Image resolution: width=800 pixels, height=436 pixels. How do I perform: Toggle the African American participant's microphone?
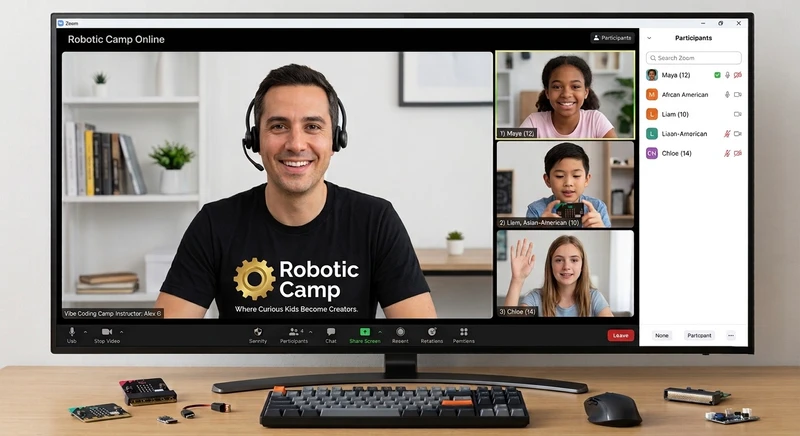click(x=728, y=94)
